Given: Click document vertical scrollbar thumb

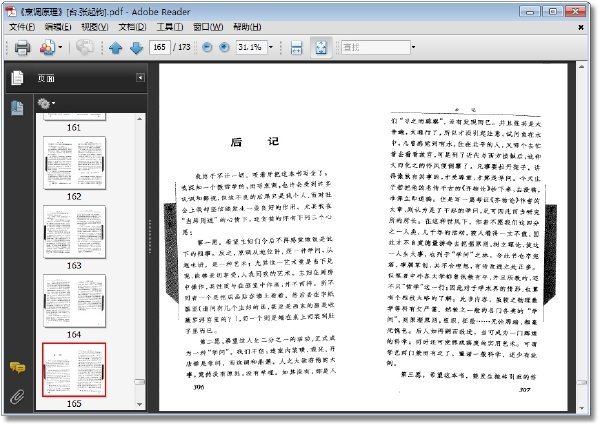Looking at the screenshot, I should point(582,382).
